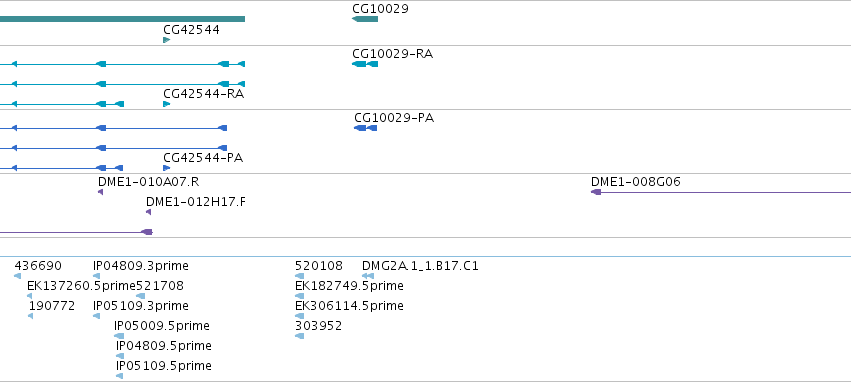The height and width of the screenshot is (382, 851).
Task: Select the large teal gene bar
Action: tap(122, 19)
